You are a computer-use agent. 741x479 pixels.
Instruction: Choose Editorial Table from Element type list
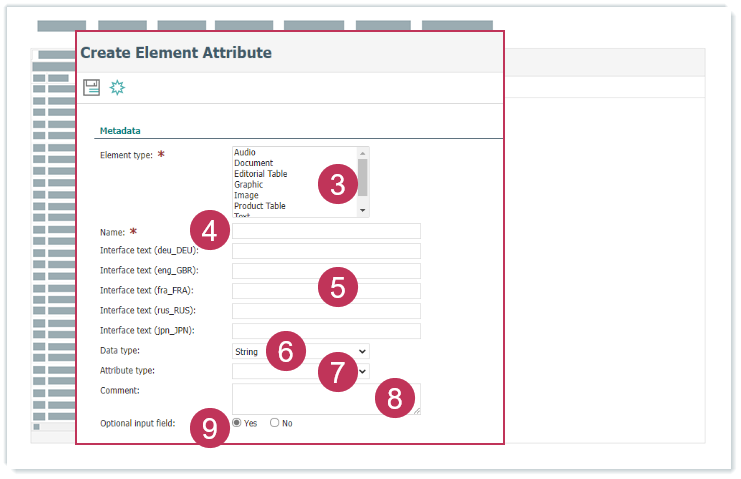(x=261, y=174)
